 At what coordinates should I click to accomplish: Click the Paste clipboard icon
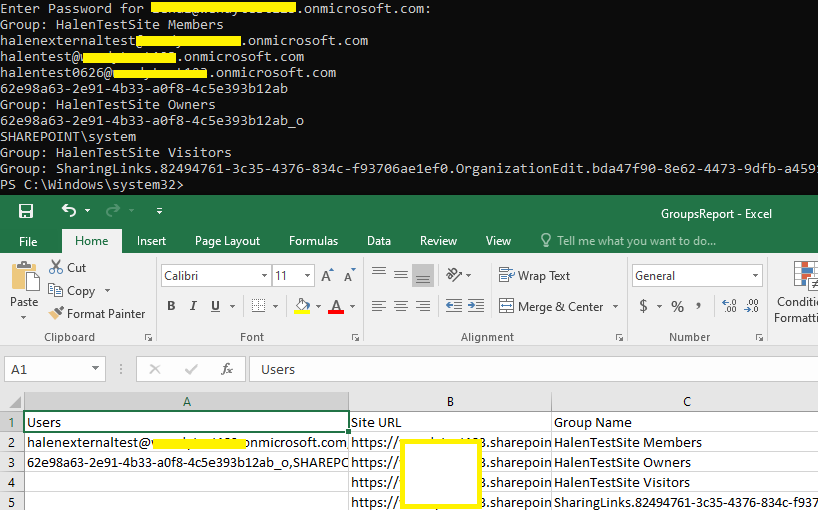24,277
